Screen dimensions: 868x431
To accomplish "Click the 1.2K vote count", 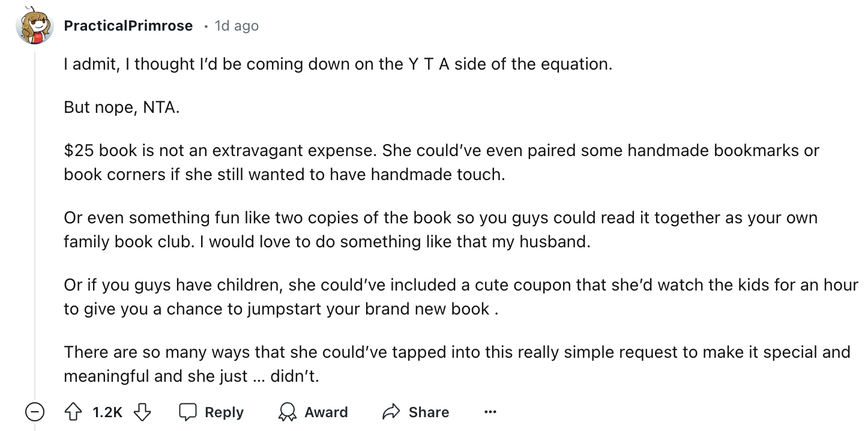I will tap(106, 412).
